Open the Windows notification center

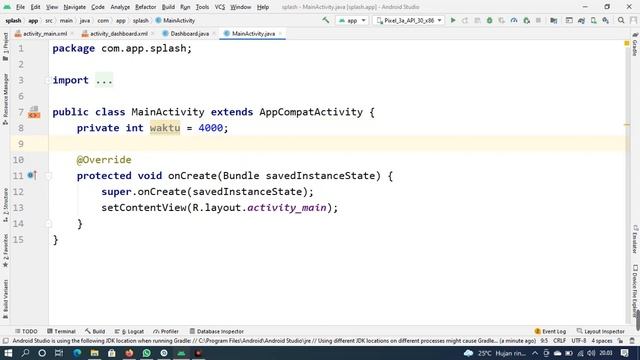(x=624, y=353)
